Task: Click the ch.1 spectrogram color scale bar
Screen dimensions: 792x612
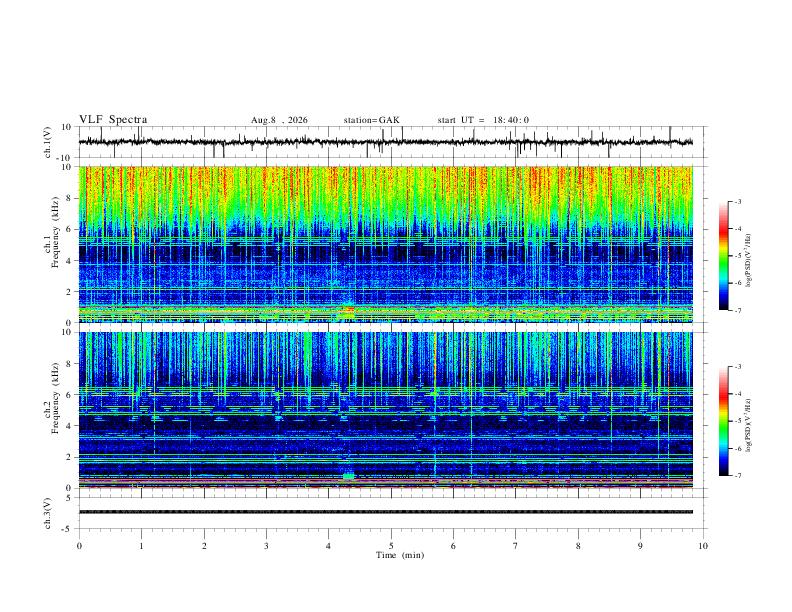Action: click(x=723, y=256)
